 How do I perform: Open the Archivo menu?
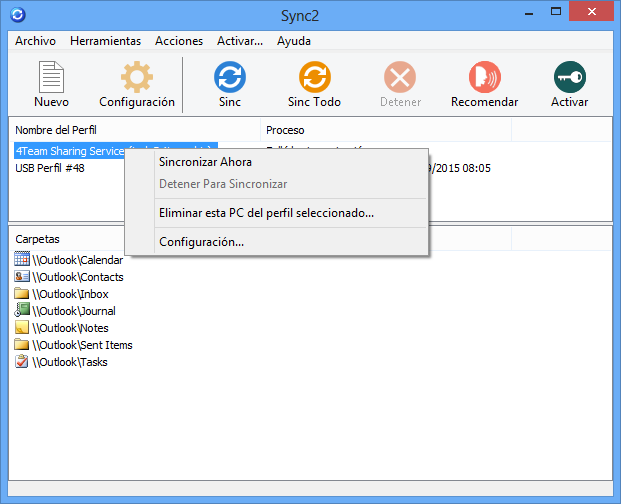point(35,41)
